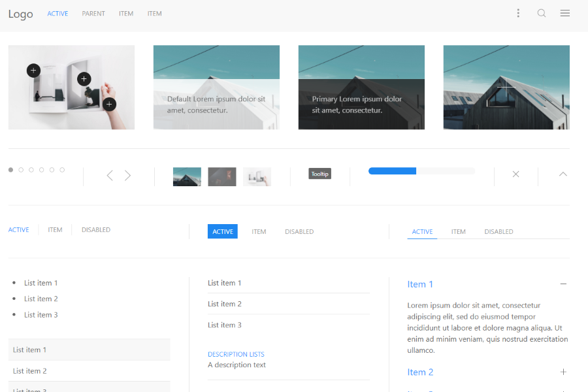
Task: Select the house thumbnail in the thumbnail nav
Action: (187, 176)
